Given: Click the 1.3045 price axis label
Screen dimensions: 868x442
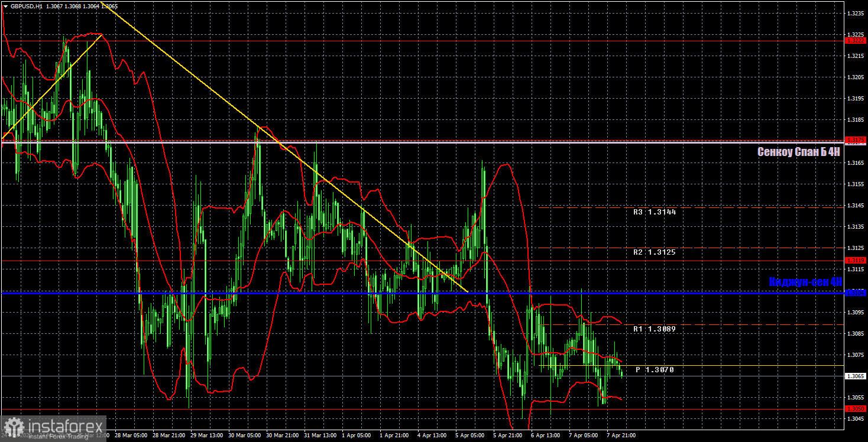Looking at the screenshot, I should pyautogui.click(x=856, y=419).
